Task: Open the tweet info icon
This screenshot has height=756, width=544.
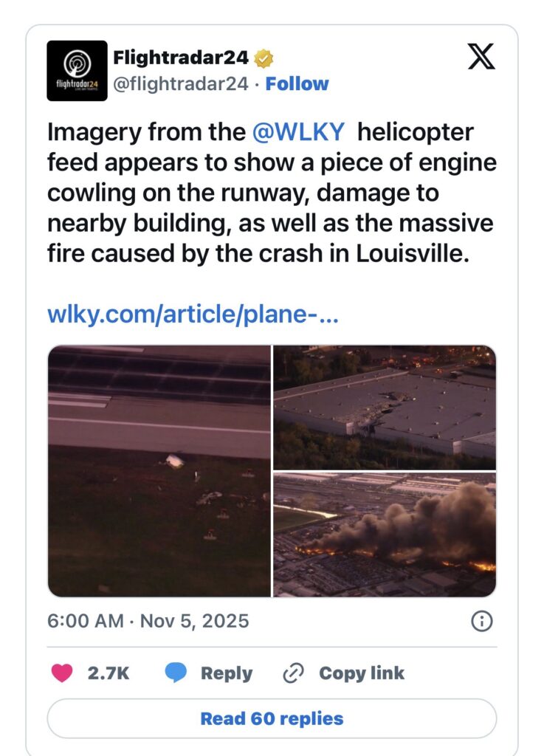Action: click(482, 621)
